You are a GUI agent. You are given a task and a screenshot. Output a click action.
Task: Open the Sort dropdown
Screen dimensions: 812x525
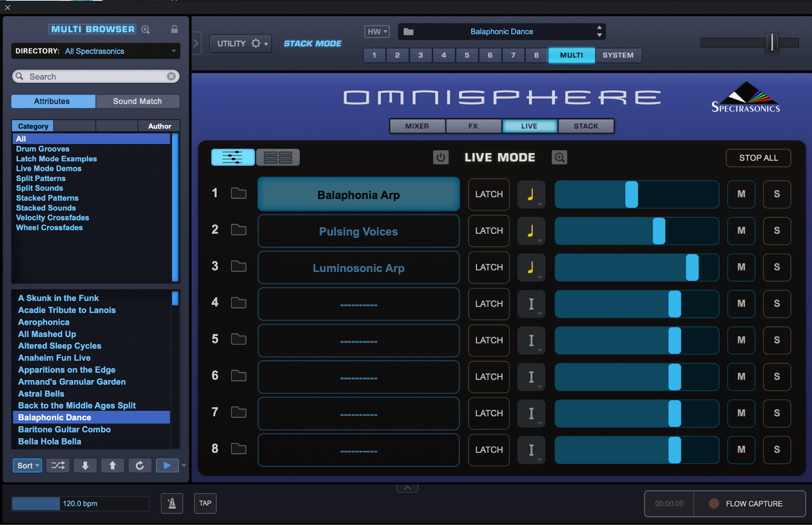pyautogui.click(x=27, y=465)
